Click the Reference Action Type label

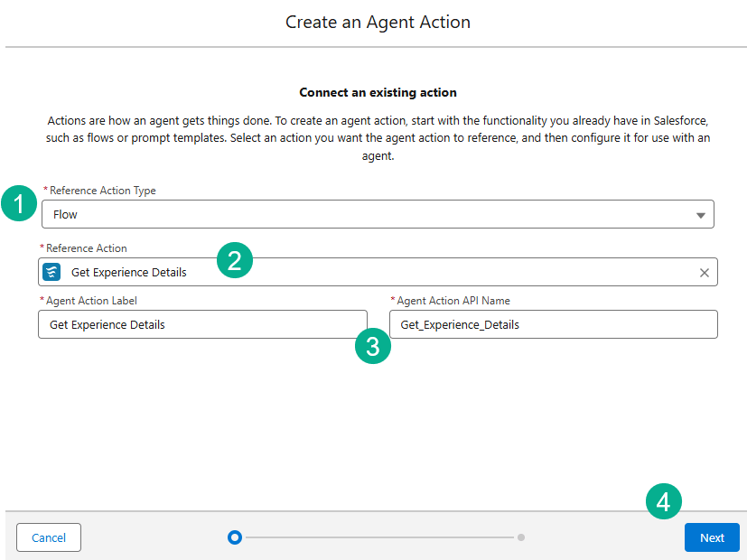pyautogui.click(x=102, y=191)
